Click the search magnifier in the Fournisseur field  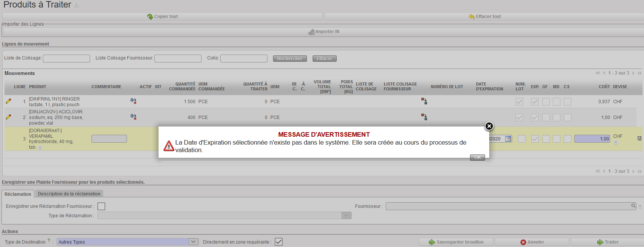[633, 206]
